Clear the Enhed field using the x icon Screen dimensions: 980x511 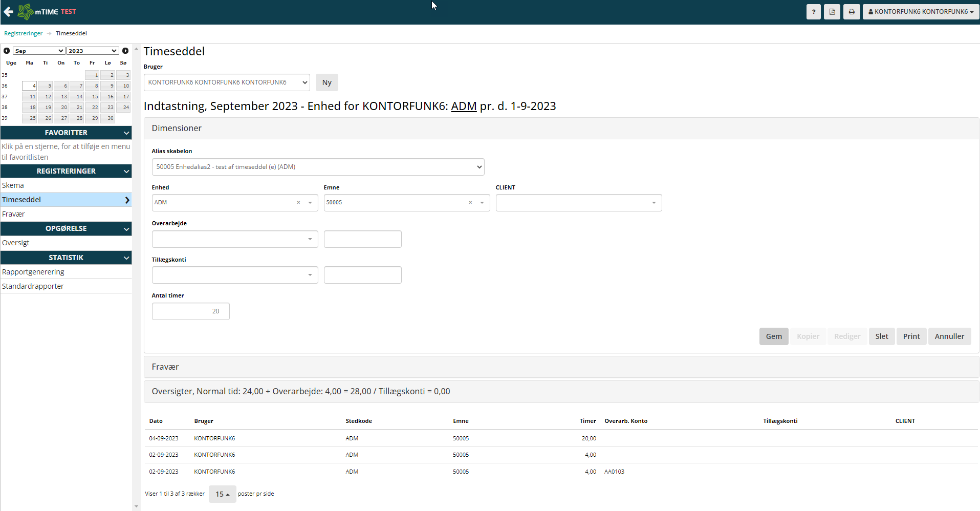pyautogui.click(x=298, y=203)
